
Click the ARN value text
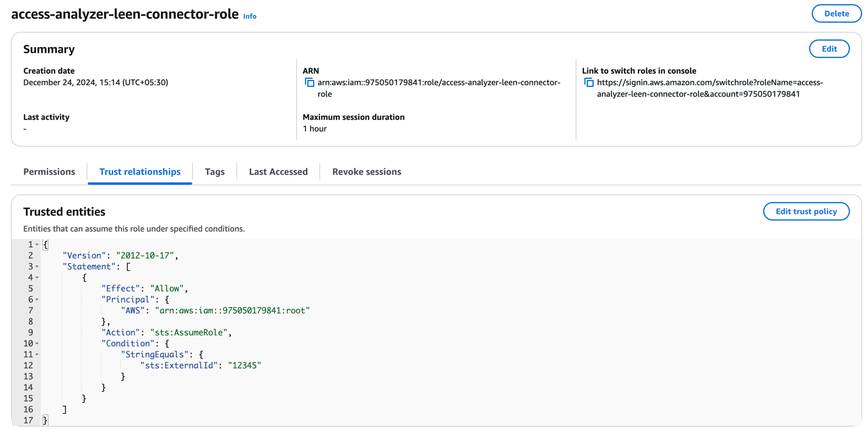439,88
